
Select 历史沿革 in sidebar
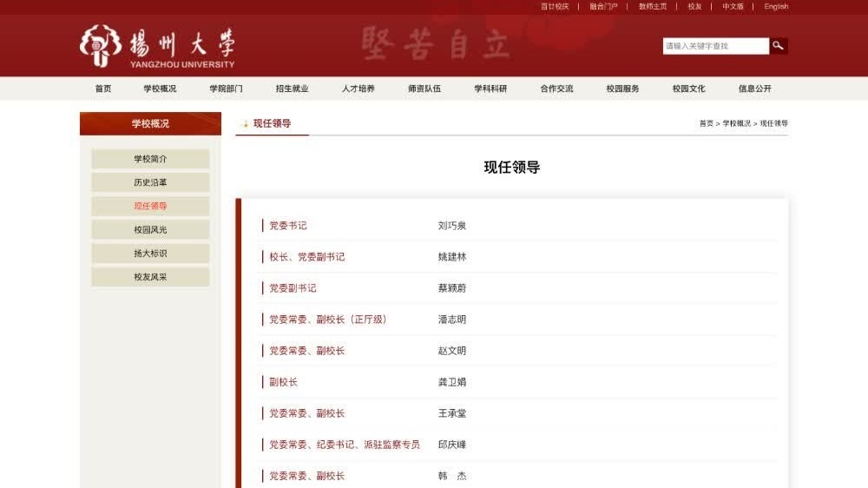150,182
